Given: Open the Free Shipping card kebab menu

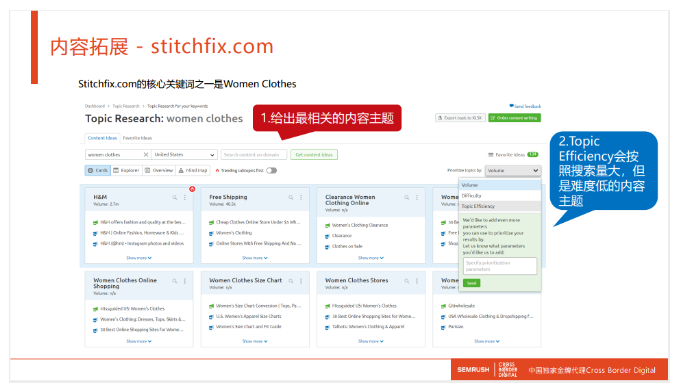Looking at the screenshot, I should click(301, 197).
